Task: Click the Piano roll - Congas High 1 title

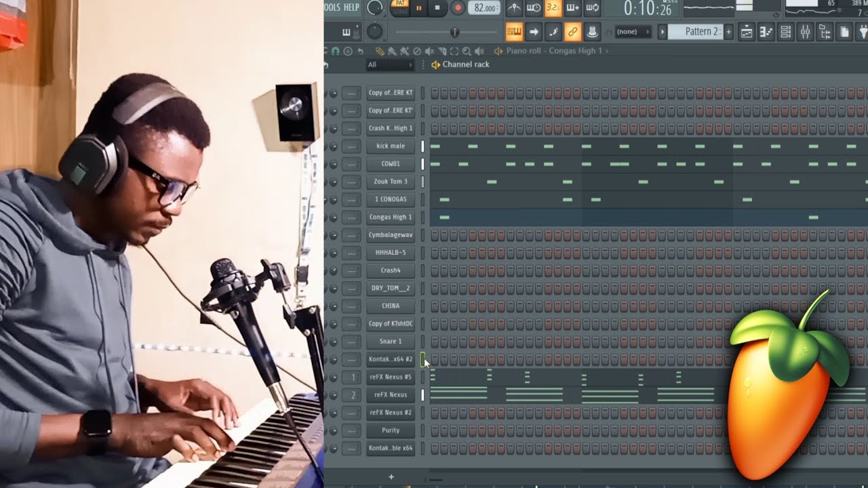Action: [554, 51]
